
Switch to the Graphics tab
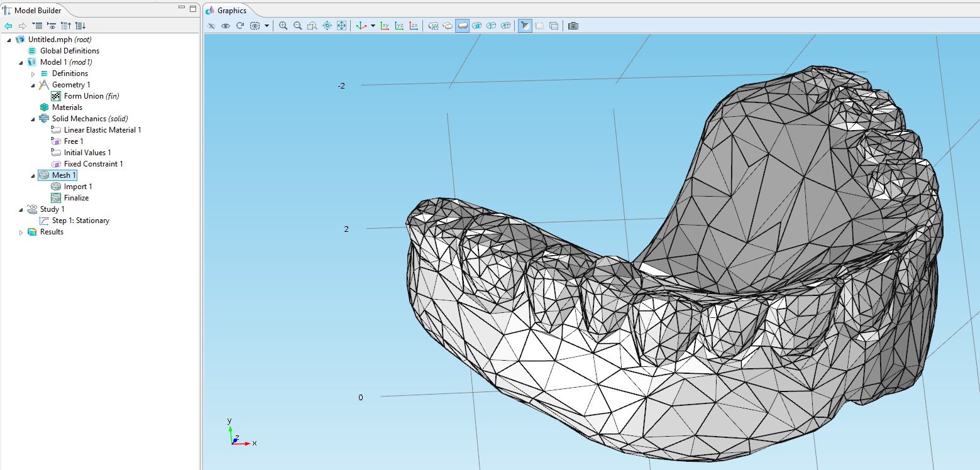click(231, 11)
